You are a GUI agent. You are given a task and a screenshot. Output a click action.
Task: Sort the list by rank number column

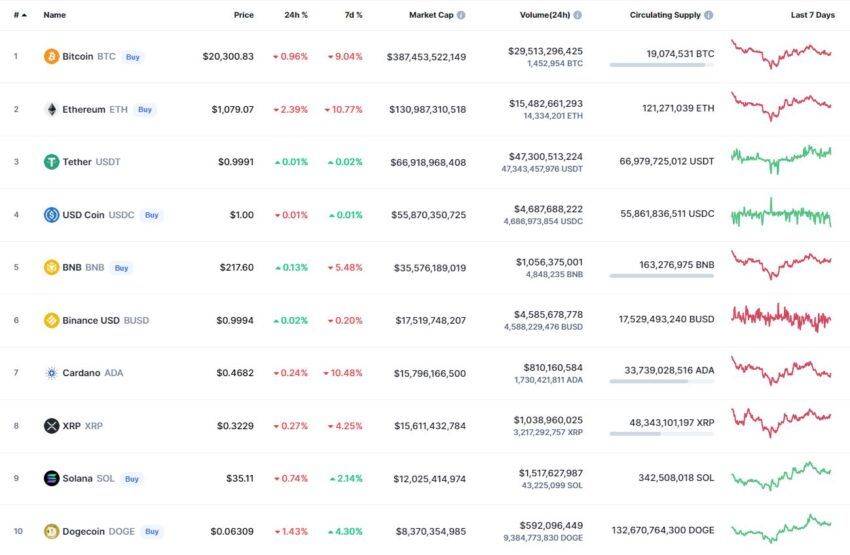[20, 15]
